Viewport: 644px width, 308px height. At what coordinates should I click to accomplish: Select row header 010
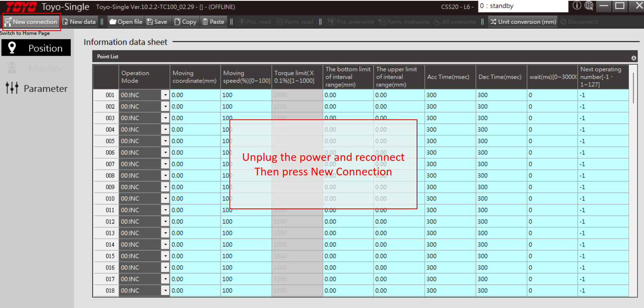[x=106, y=199]
